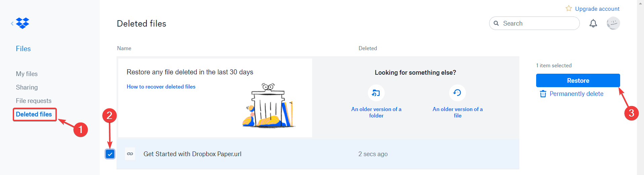Open the notifications bell
The height and width of the screenshot is (175, 644).
(x=593, y=23)
